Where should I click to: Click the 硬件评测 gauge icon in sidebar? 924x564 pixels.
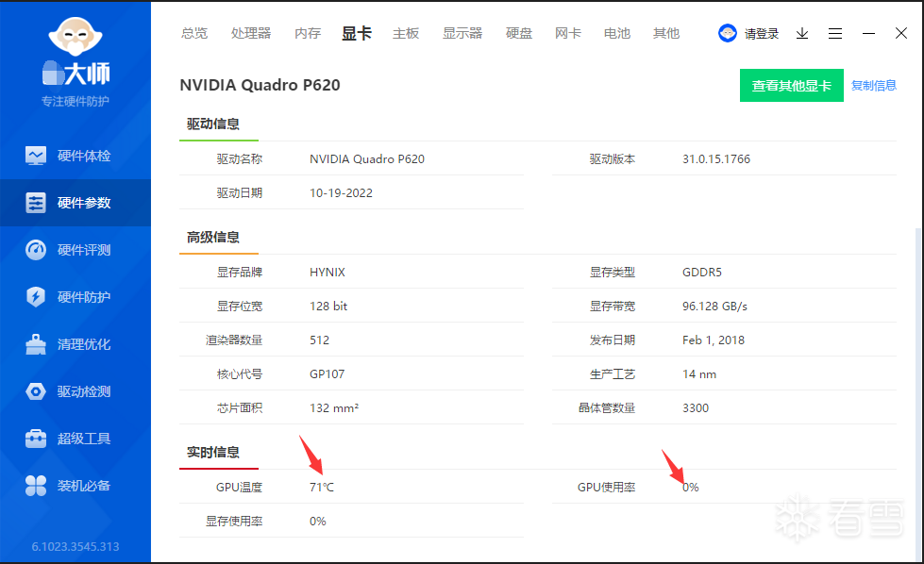35,250
